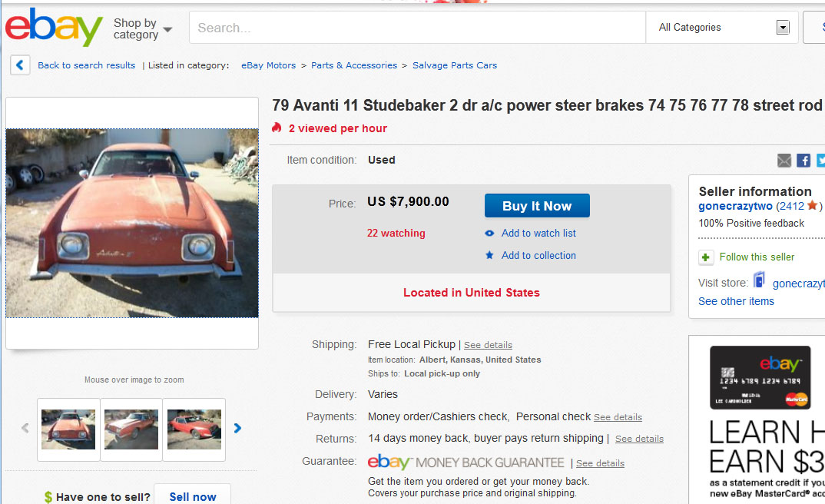
Task: Select the second car thumbnail image
Action: [131, 429]
